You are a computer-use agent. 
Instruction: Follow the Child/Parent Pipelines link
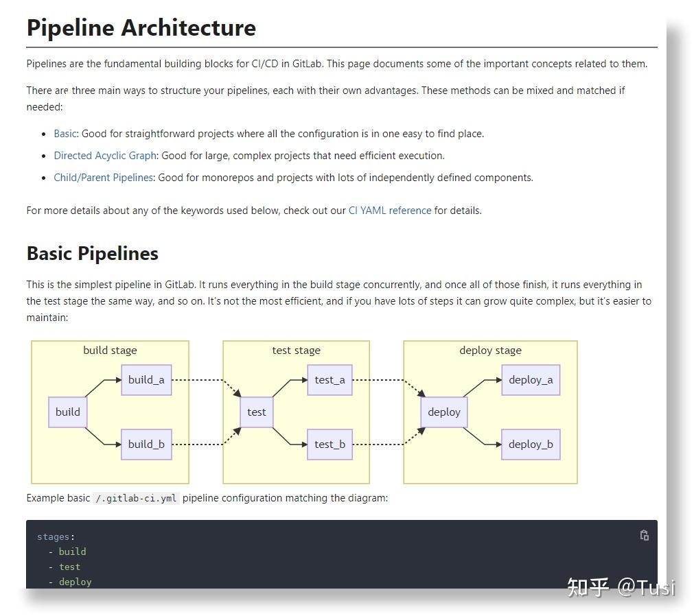click(x=103, y=178)
